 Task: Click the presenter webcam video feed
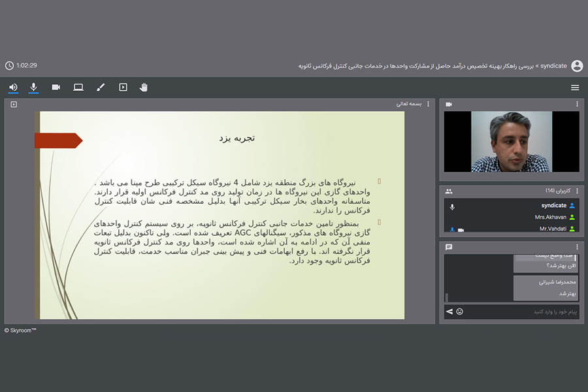(x=512, y=141)
